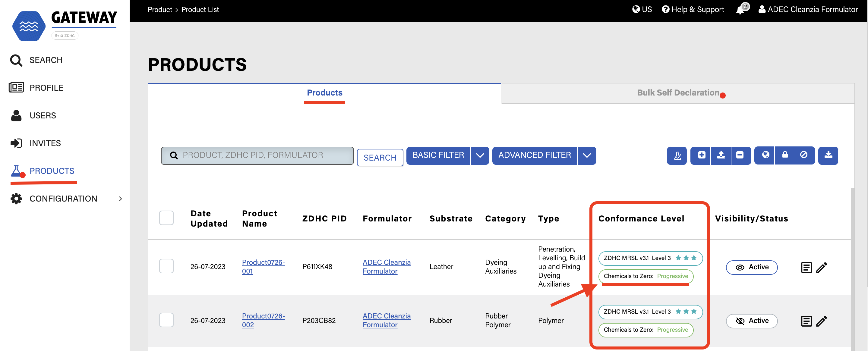Focus the Product, ZDHC PID, Formulator search field
Screen dimensions: 868x351
click(x=257, y=155)
